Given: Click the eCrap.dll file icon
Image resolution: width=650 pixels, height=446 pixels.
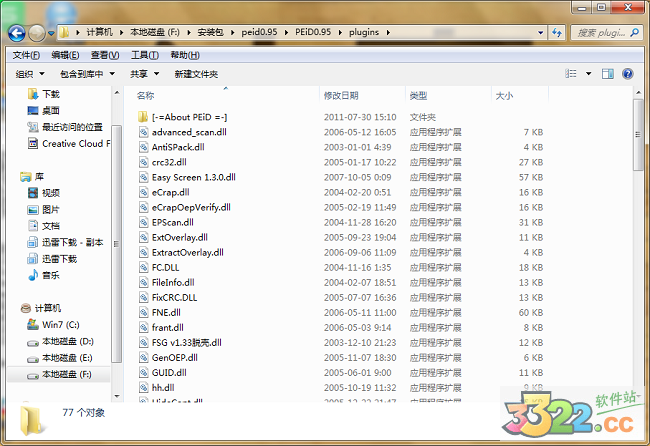Looking at the screenshot, I should pos(143,192).
